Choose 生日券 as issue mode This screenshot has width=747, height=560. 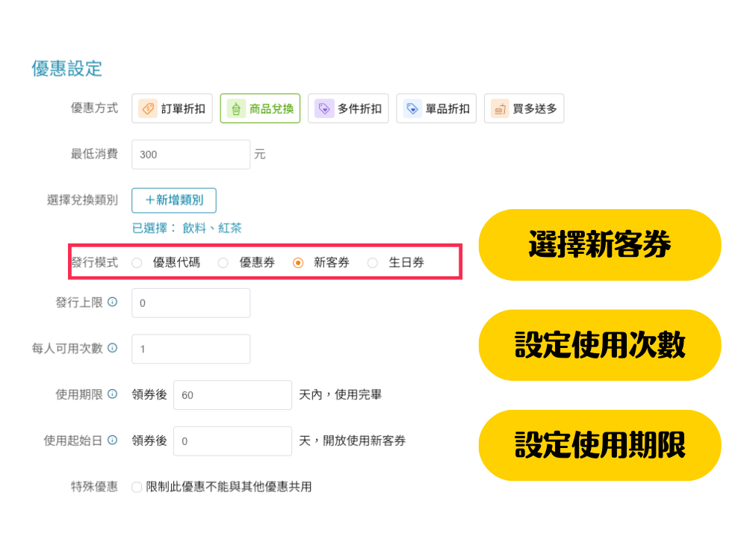click(373, 263)
